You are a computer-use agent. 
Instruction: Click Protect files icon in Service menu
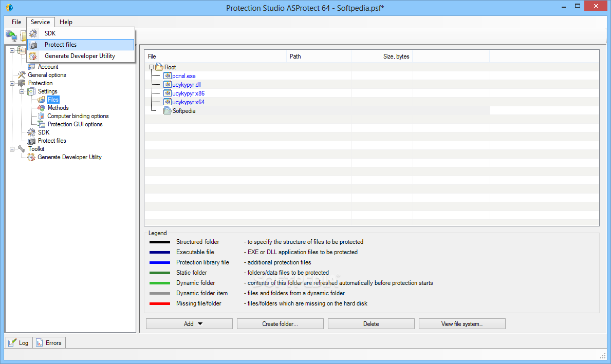[33, 45]
